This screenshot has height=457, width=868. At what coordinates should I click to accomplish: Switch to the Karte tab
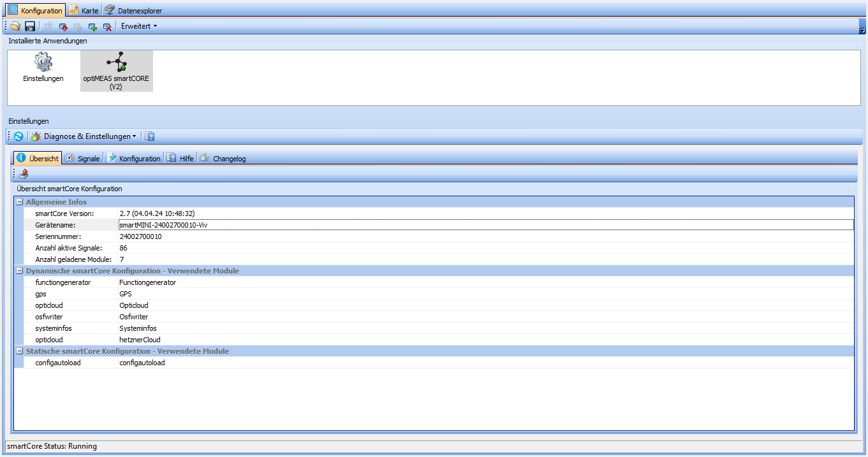click(83, 10)
